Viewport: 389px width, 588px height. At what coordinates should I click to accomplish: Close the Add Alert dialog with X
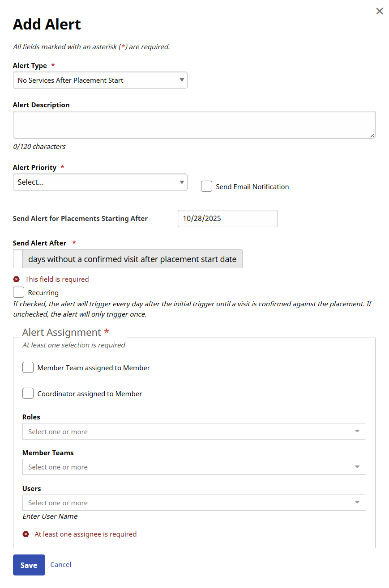(380, 11)
